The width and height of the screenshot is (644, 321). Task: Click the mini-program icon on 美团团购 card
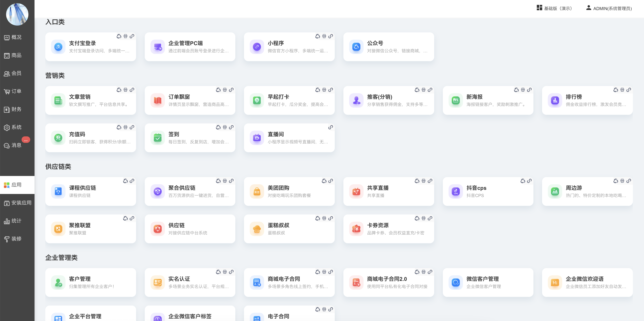point(324,181)
